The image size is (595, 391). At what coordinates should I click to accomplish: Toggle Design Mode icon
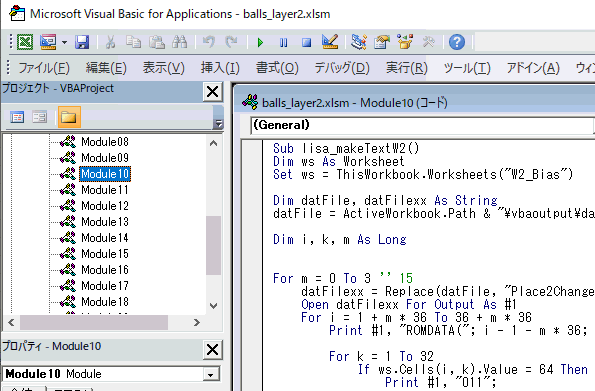coord(329,42)
